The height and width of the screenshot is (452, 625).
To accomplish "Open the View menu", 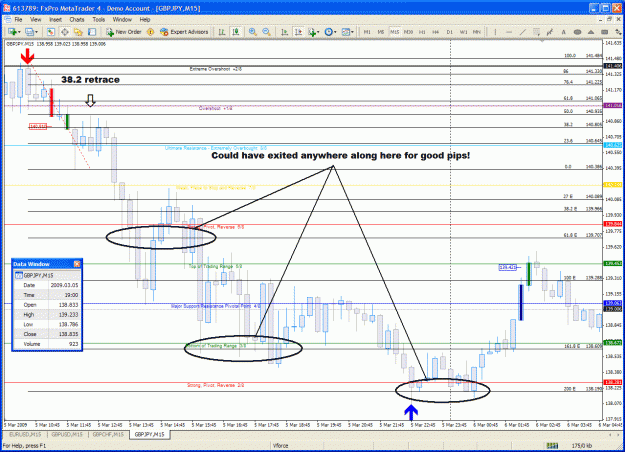I will click(x=35, y=19).
